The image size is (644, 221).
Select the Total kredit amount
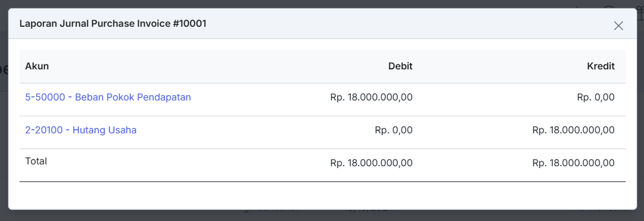pyautogui.click(x=573, y=163)
